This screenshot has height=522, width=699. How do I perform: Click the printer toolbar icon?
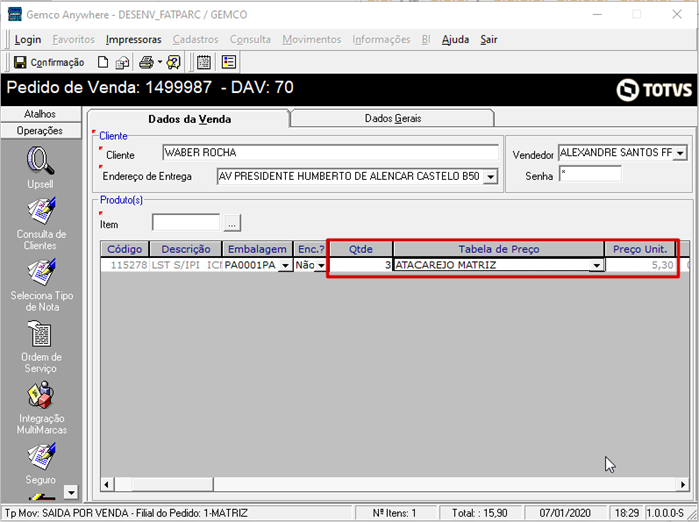[146, 62]
